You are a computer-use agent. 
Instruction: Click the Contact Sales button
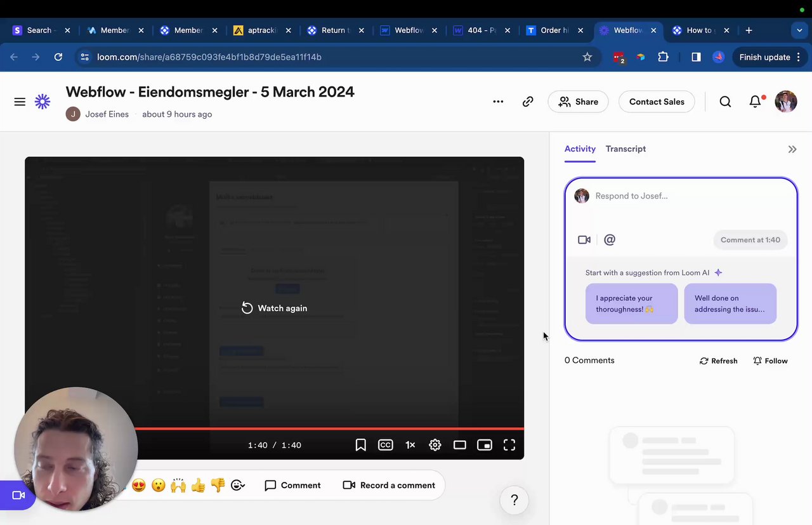coord(657,102)
